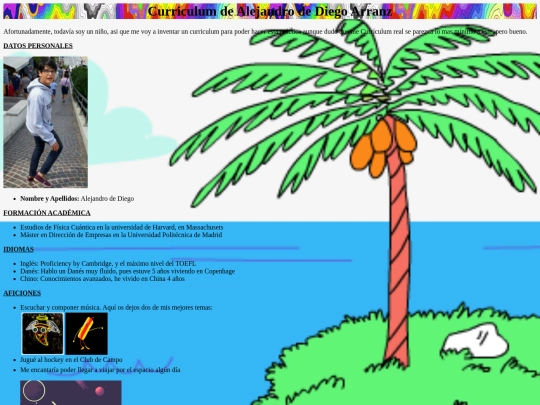Click the profile photo of Alejandro
This screenshot has height=405, width=540.
click(x=45, y=122)
